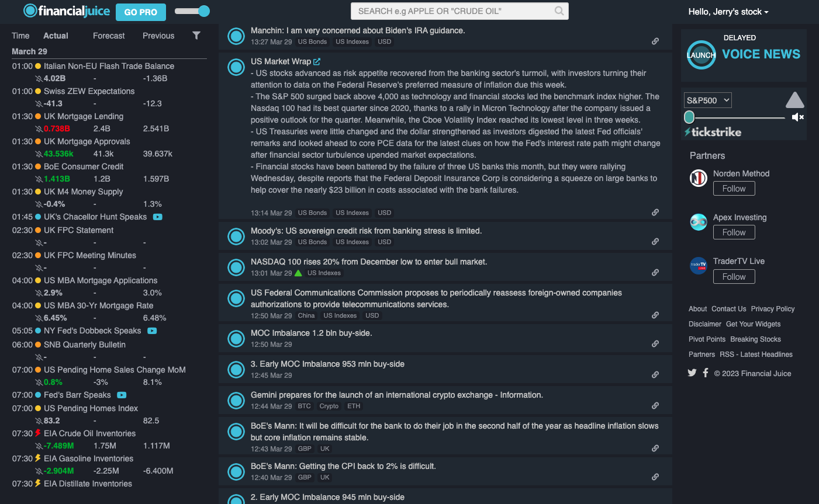Copy link of NASDAQ 100 bull market headline
The image size is (819, 504).
click(655, 273)
